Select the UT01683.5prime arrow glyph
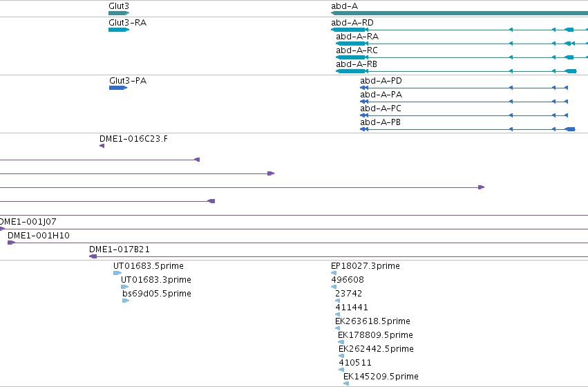The image size is (588, 387). (117, 273)
